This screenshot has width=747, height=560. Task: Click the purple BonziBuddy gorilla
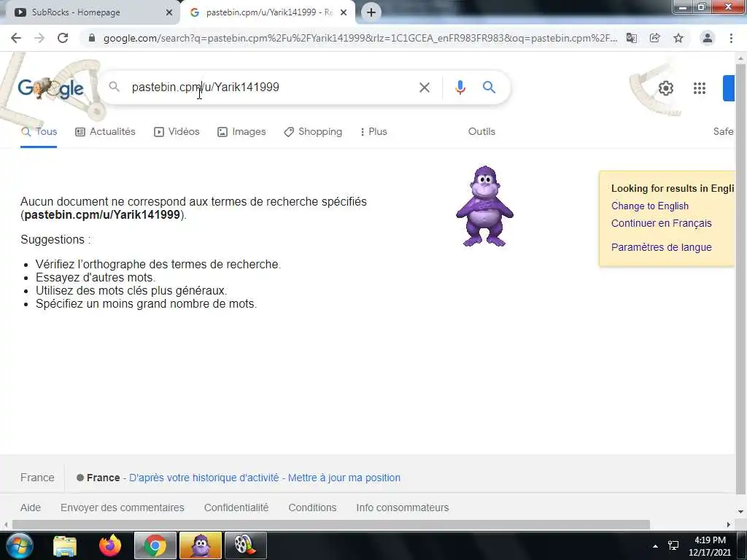484,206
